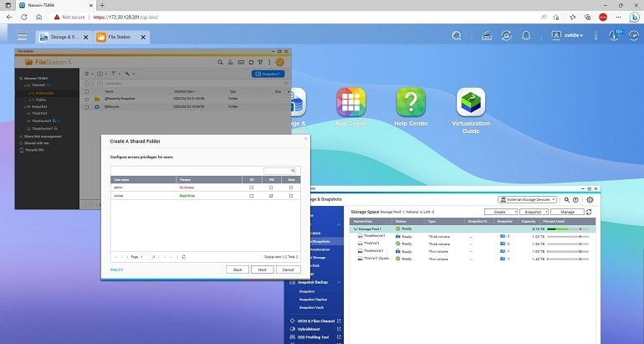Open File Station view mode dropdown
The width and height of the screenshot is (644, 344).
click(x=89, y=74)
